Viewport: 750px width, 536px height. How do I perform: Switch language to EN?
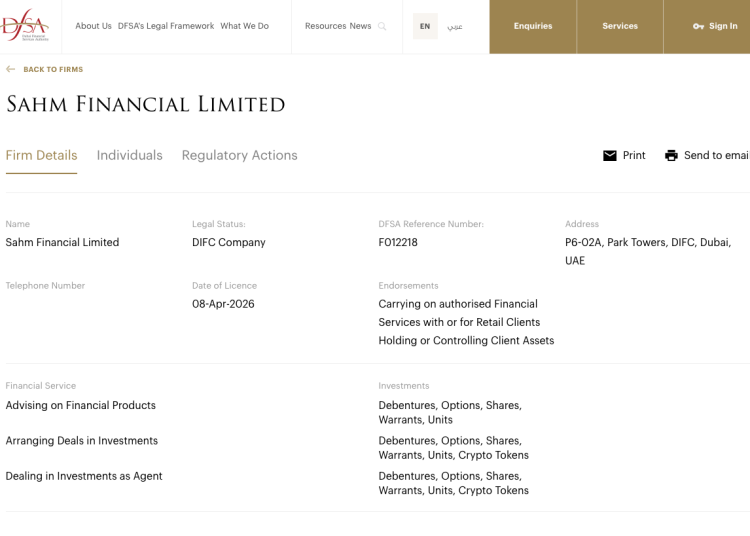[425, 27]
